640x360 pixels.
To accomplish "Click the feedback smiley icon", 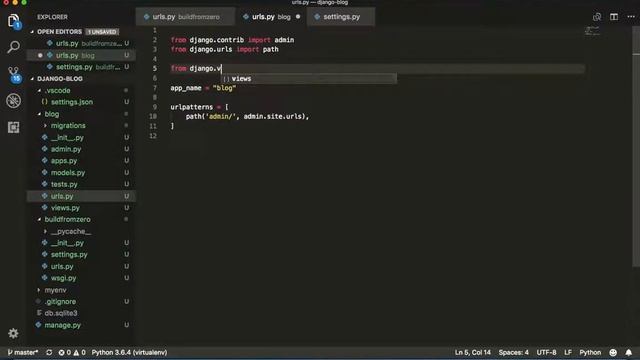I will 613,352.
